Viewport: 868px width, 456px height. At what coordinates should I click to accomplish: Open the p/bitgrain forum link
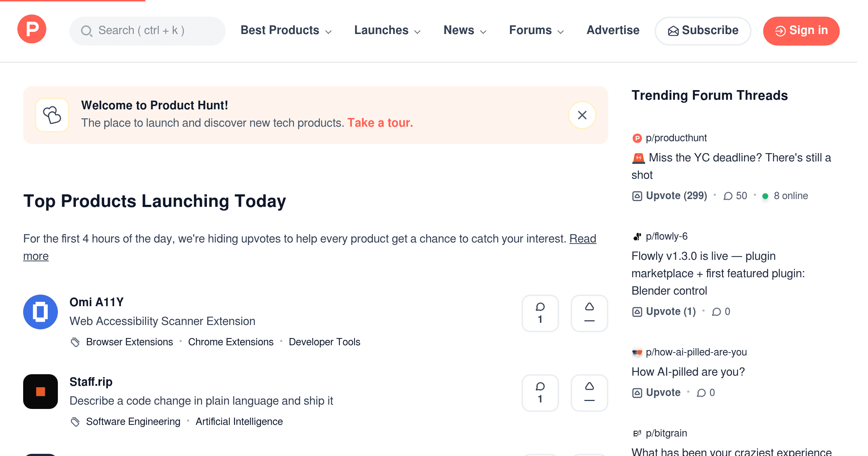(666, 434)
